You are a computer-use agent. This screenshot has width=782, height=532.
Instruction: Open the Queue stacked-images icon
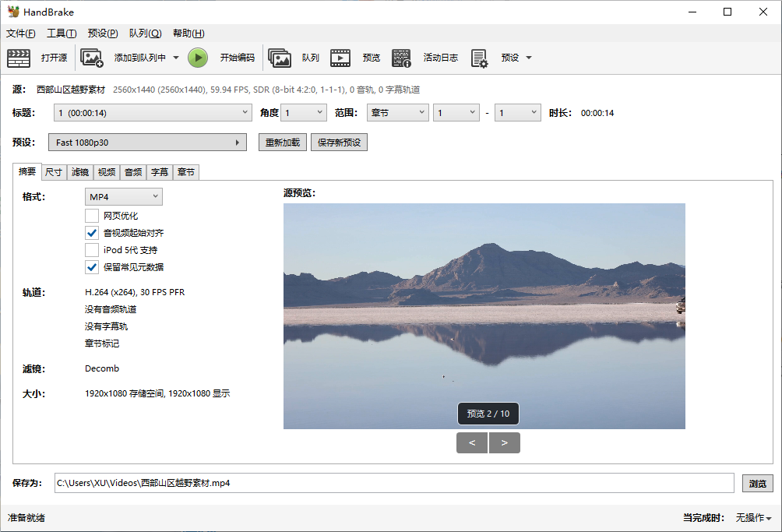click(x=280, y=58)
